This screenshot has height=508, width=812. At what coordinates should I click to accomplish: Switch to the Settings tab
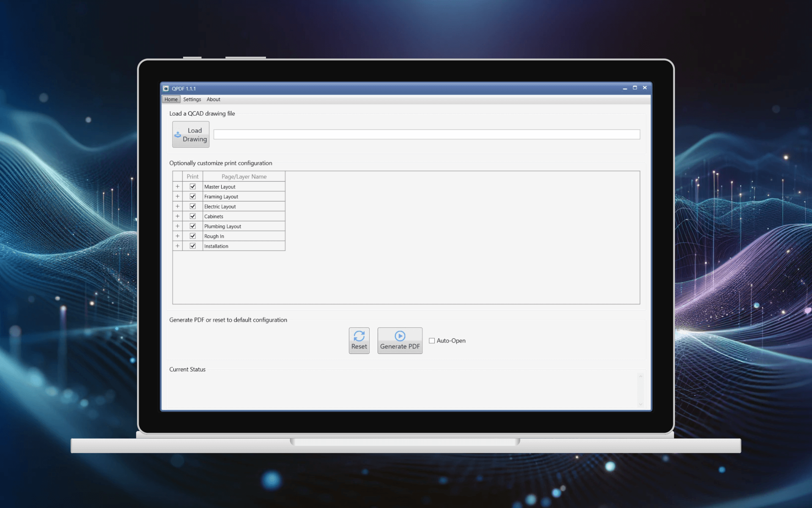point(192,99)
